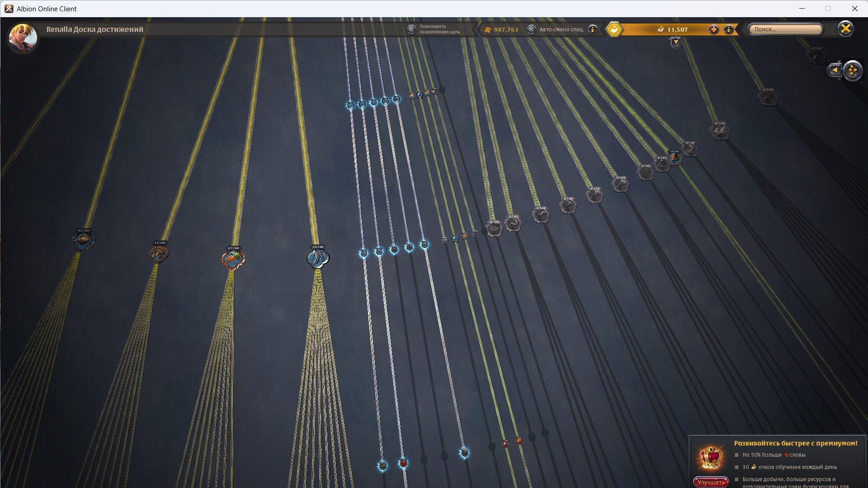This screenshot has height=488, width=868.
Task: Click the premium crown icon
Action: (x=711, y=458)
